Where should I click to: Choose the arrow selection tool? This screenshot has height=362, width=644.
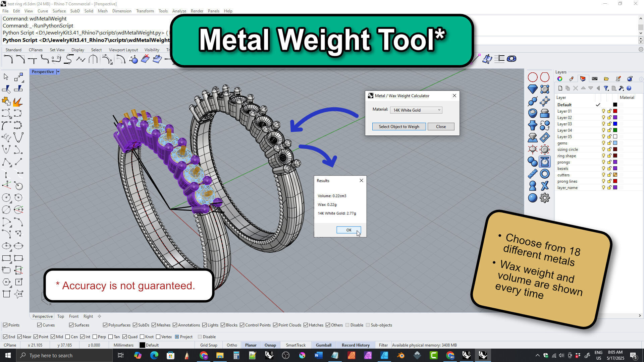(x=6, y=77)
